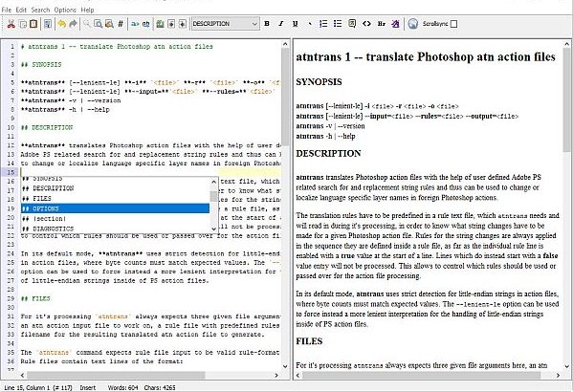The height and width of the screenshot is (392, 573).
Task: Click the small backtick toolbar icon
Action: (310, 24)
